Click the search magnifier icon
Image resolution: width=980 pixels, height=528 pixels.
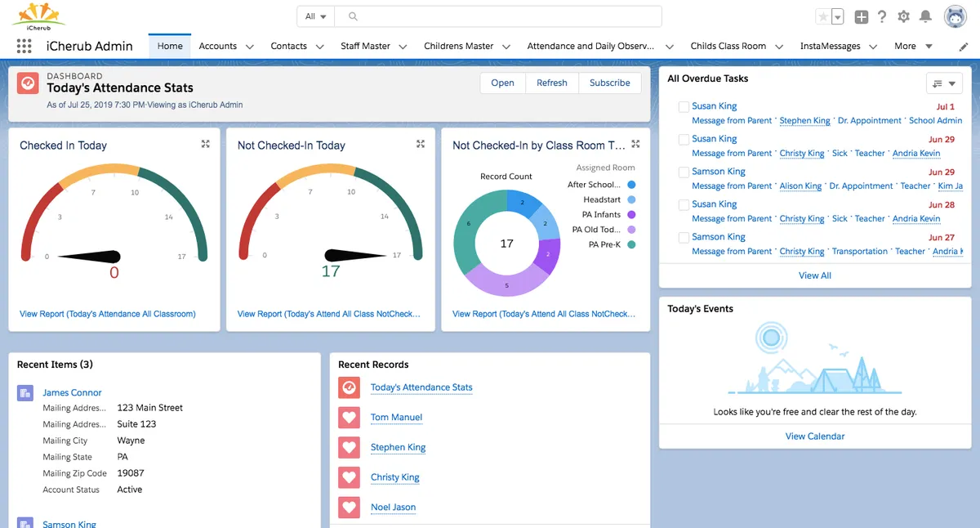point(353,16)
